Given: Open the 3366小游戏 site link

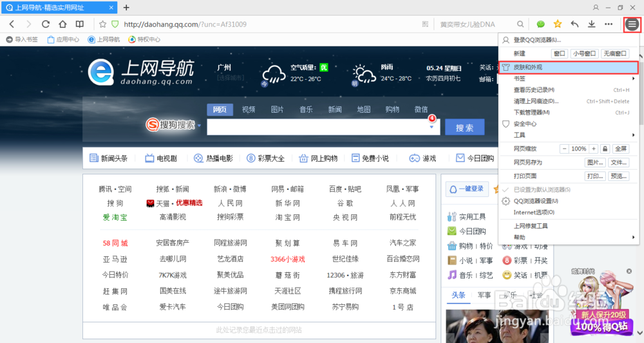Looking at the screenshot, I should click(287, 259).
